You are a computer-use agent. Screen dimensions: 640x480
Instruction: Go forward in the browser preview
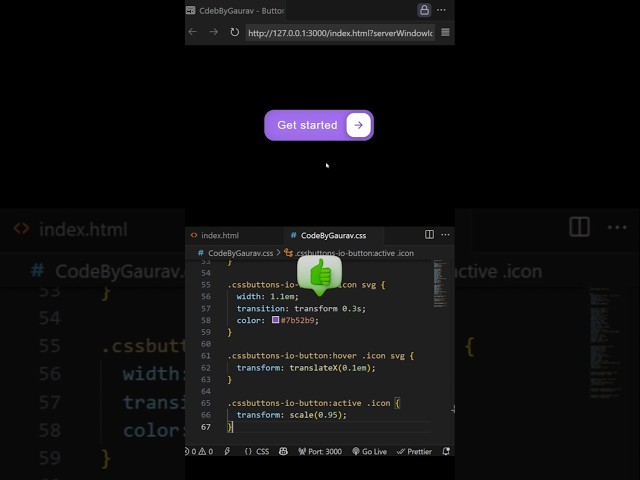tap(213, 32)
